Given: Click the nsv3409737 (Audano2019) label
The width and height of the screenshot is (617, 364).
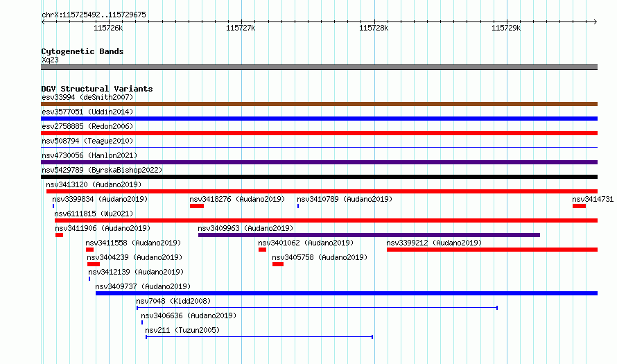Looking at the screenshot, I should [143, 286].
